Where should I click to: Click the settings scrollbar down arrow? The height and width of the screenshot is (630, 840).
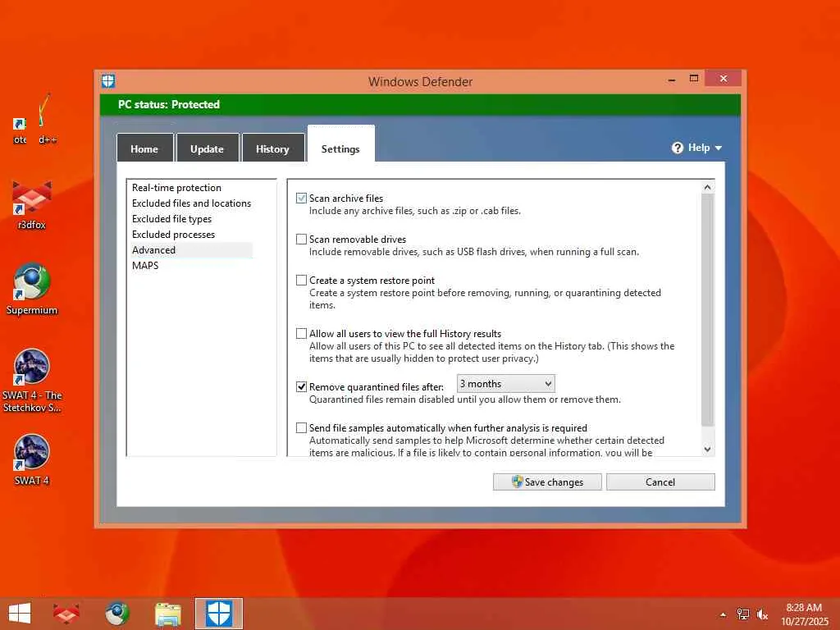708,450
